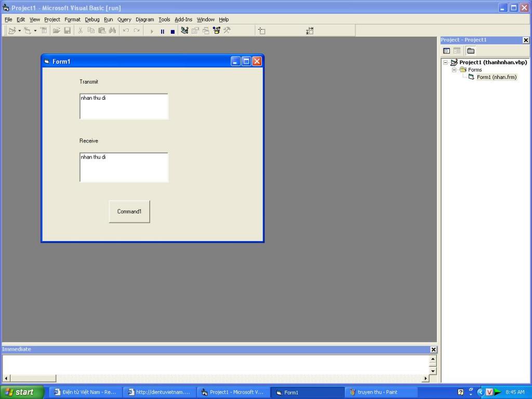Click the Find binoculars icon
Screen dimensions: 532x399
(x=112, y=31)
